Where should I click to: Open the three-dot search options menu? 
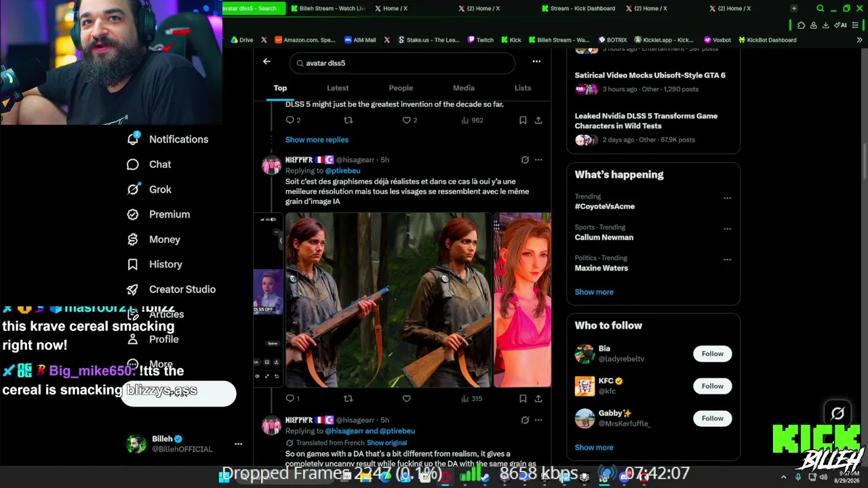(536, 62)
